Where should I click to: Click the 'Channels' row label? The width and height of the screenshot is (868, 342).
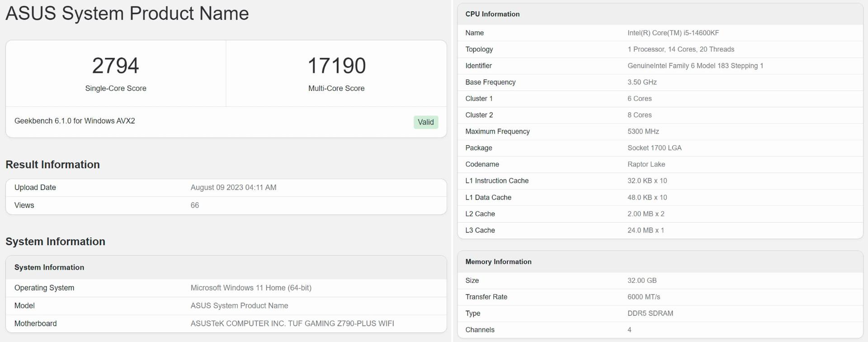pos(480,330)
